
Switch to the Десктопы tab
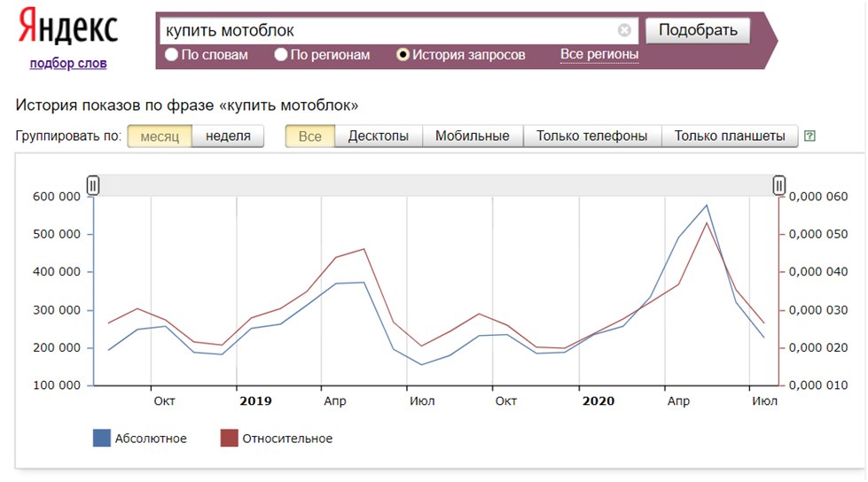click(379, 136)
